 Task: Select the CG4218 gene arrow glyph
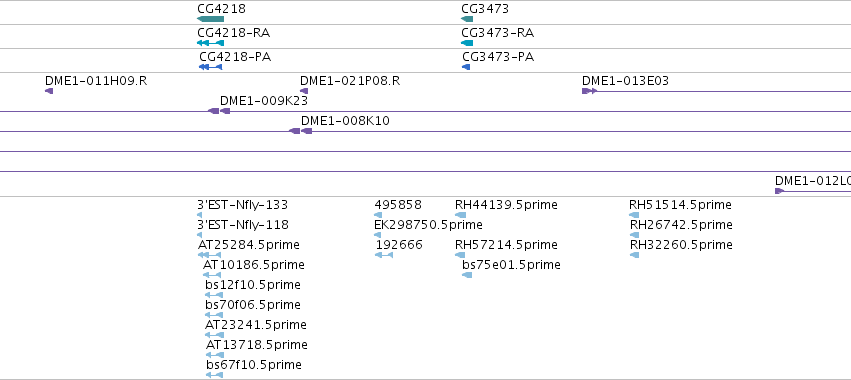click(211, 19)
